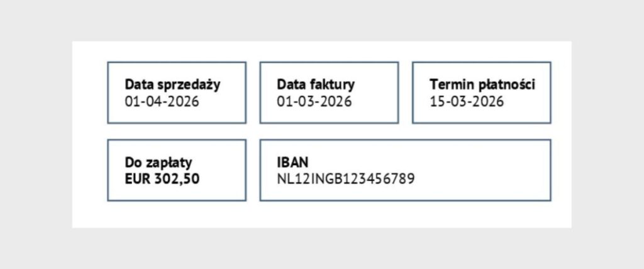Viewport: 644px width, 269px height.
Task: Select the amount 302,50
Action: pos(179,178)
